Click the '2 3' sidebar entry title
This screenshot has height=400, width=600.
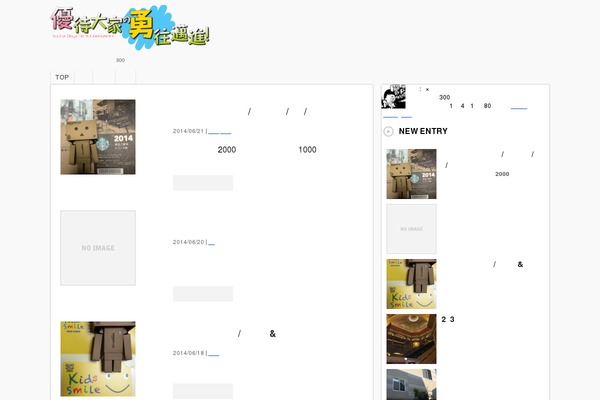coord(448,319)
